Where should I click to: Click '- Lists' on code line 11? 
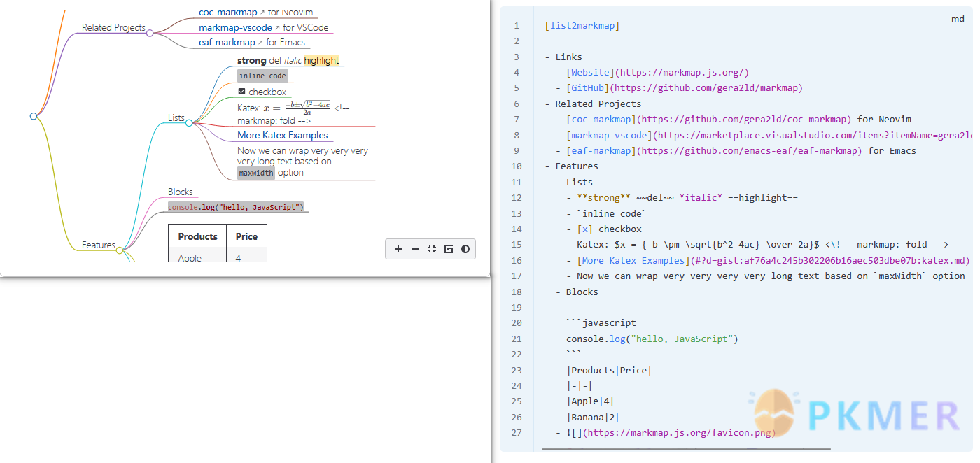(575, 182)
